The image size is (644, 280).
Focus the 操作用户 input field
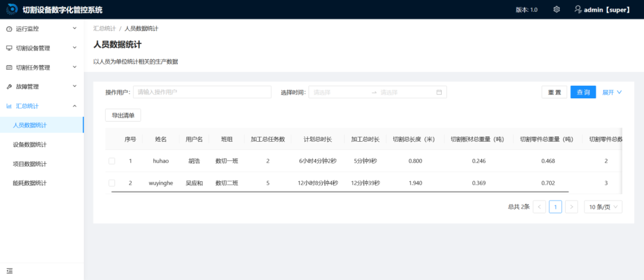[202, 92]
